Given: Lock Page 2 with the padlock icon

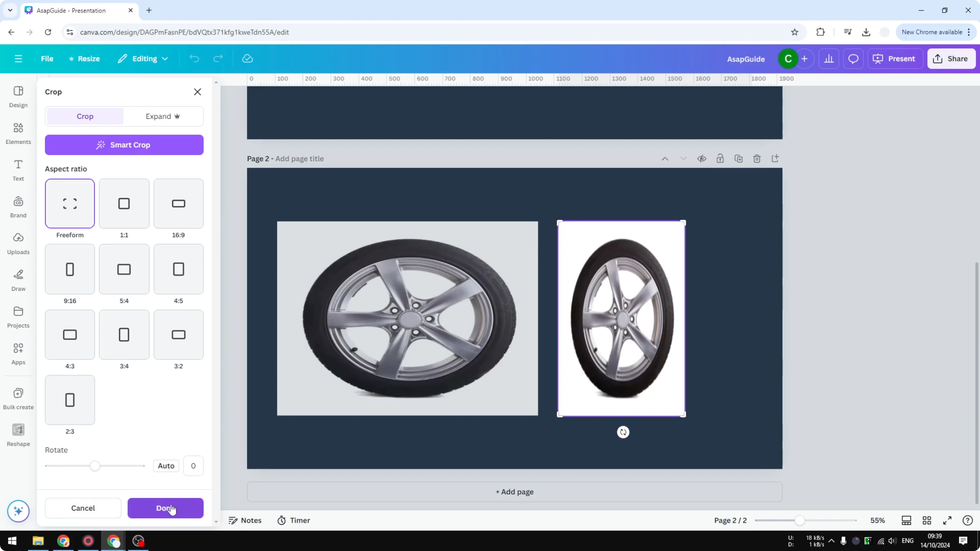Looking at the screenshot, I should 720,159.
